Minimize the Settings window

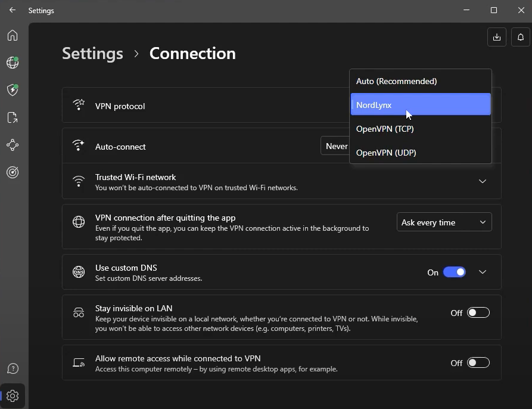[x=466, y=10]
